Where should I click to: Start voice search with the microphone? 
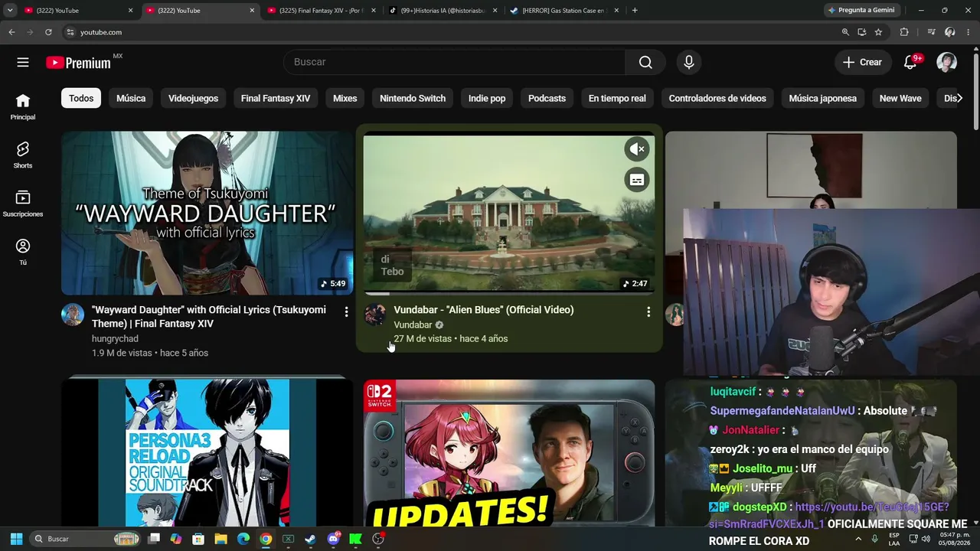point(689,62)
